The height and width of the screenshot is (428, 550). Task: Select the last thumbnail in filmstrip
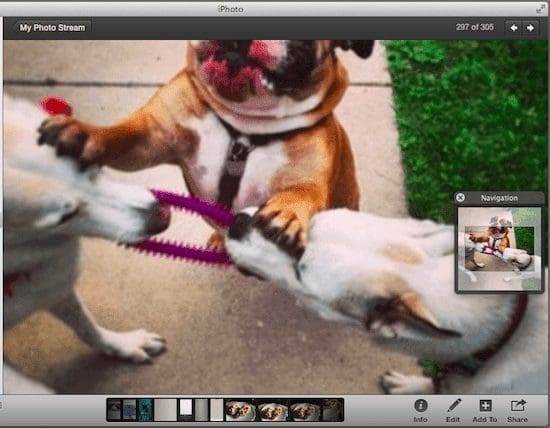(332, 410)
